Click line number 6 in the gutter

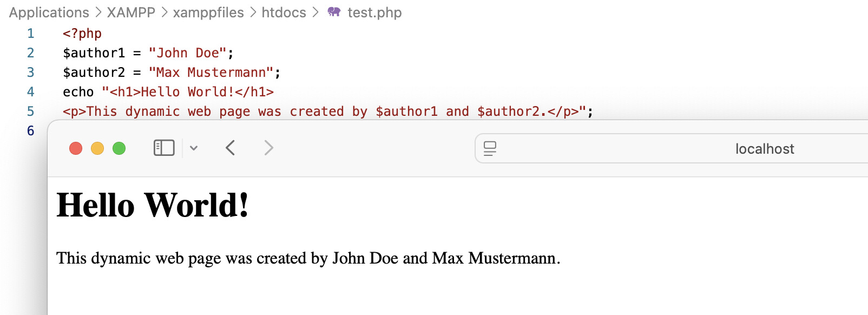point(31,131)
